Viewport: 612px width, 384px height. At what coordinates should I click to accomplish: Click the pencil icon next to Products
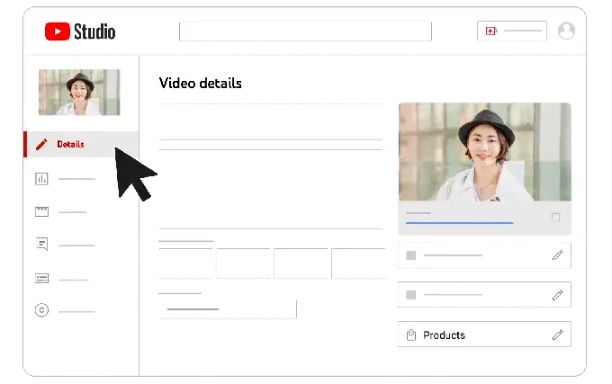click(x=558, y=334)
